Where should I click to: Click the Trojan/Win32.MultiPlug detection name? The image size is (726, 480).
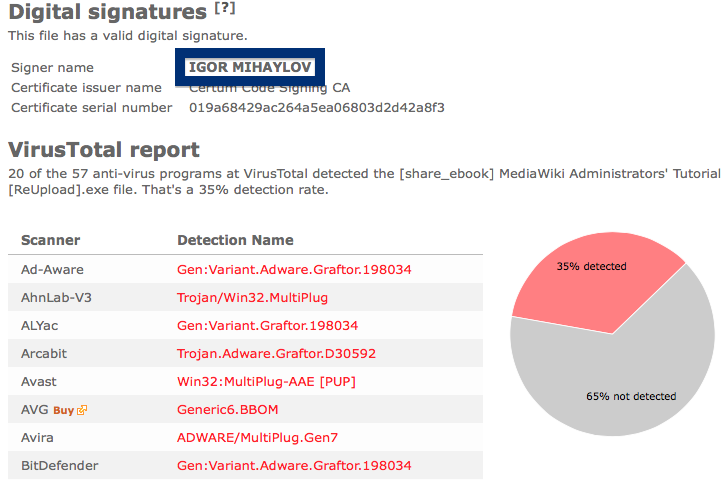(x=252, y=297)
